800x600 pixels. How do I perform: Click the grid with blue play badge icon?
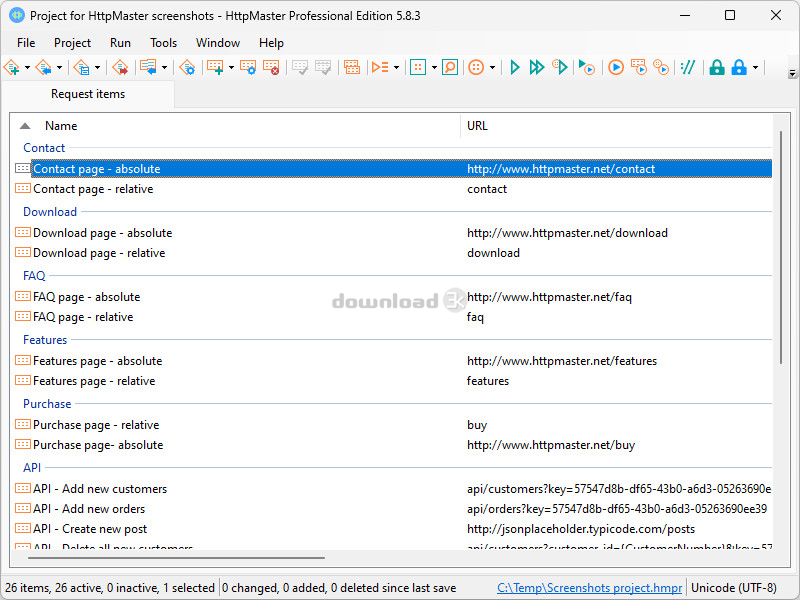[x=639, y=67]
